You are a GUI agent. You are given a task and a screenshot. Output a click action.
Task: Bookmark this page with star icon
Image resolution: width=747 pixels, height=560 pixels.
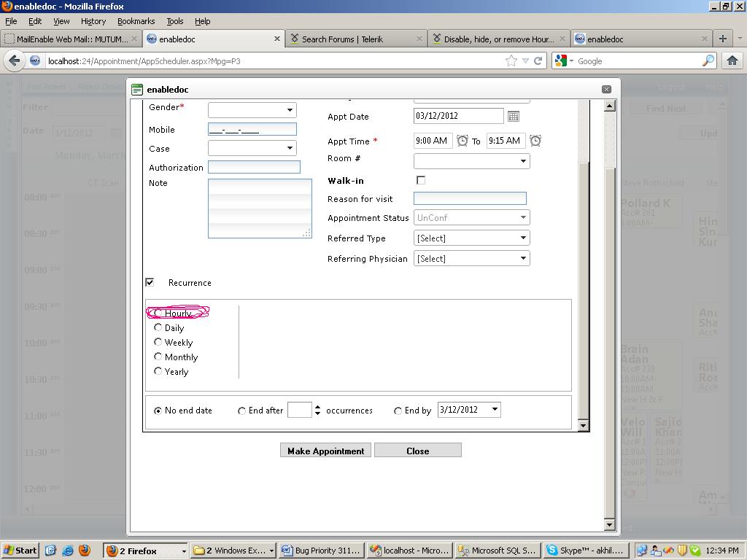pyautogui.click(x=511, y=61)
